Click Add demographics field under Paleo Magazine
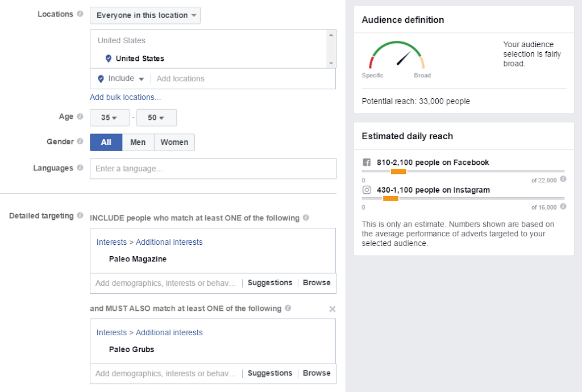The width and height of the screenshot is (582, 392). pos(165,283)
